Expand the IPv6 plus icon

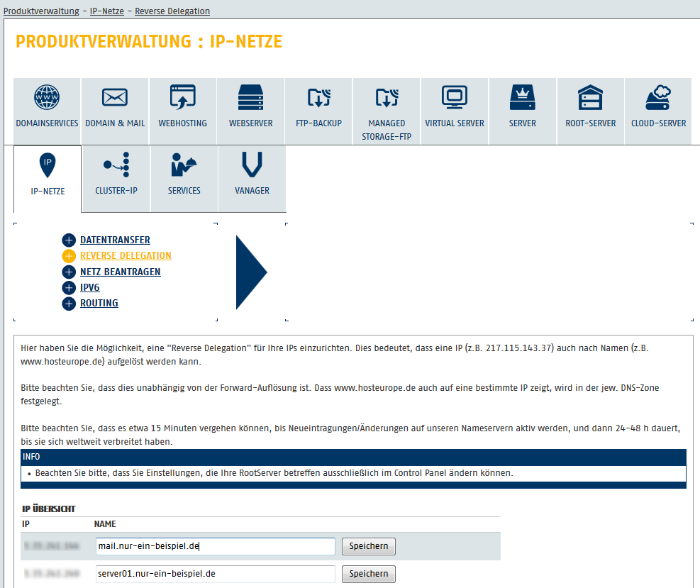(69, 288)
